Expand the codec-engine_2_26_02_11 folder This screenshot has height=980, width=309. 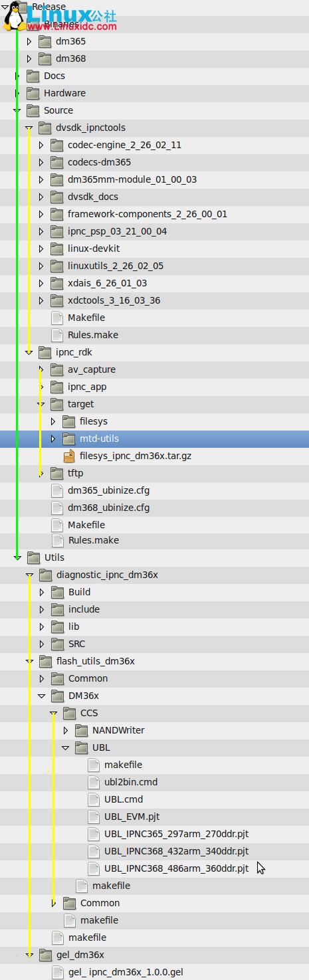pyautogui.click(x=41, y=145)
